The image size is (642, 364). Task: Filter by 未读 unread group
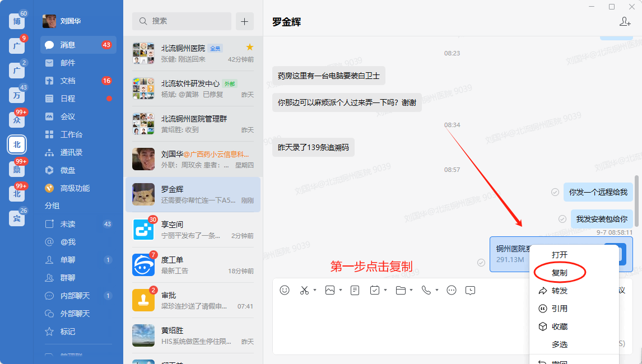(78, 224)
